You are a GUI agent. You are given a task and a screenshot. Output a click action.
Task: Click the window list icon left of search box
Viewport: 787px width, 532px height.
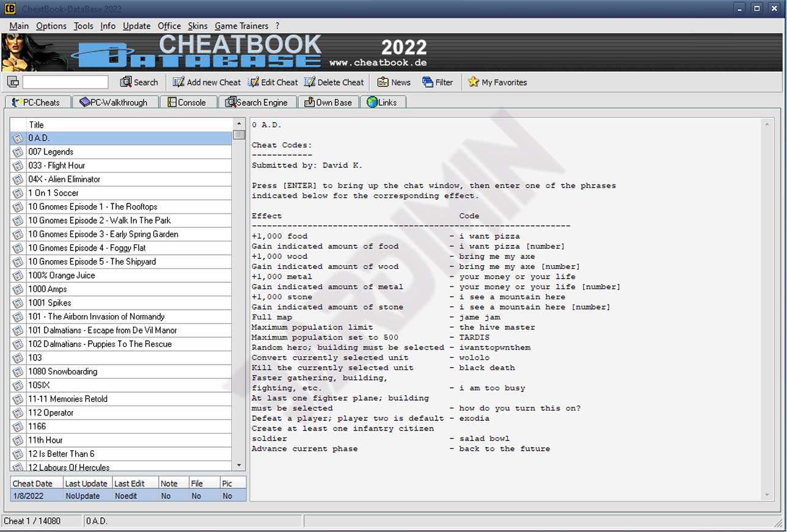click(x=13, y=82)
